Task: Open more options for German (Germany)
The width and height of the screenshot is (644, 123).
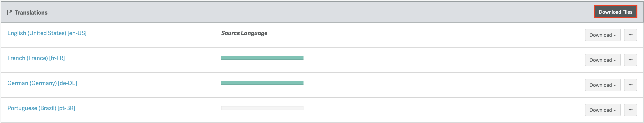Action: coord(630,85)
